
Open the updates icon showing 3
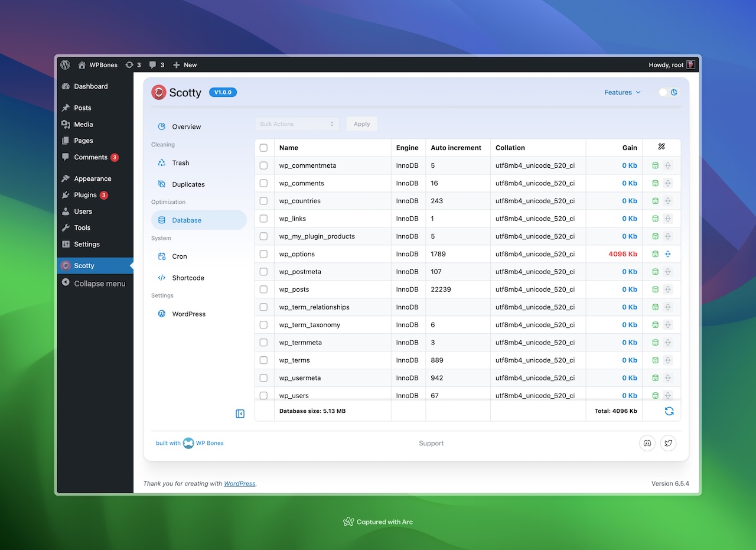click(x=133, y=65)
